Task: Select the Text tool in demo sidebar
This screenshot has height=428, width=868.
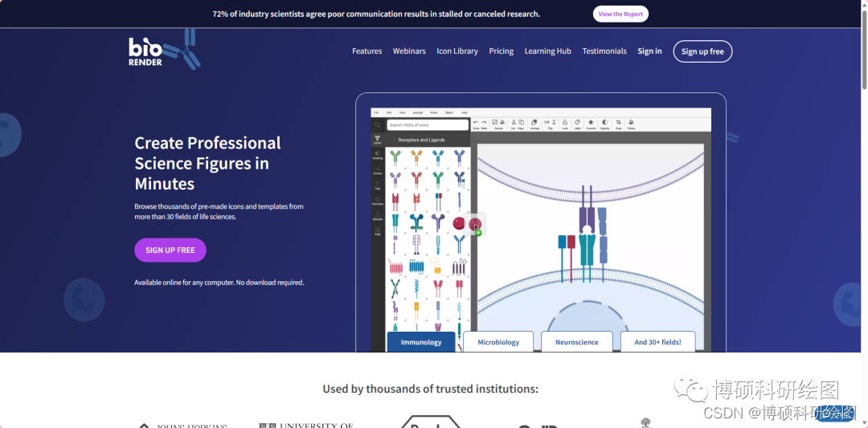Action: (x=378, y=185)
